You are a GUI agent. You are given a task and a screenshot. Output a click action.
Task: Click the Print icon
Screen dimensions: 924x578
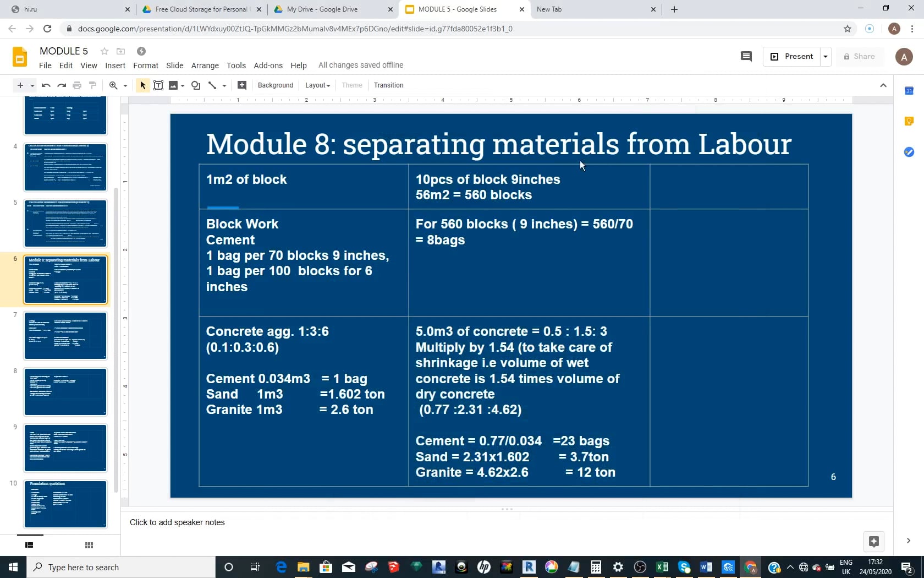[x=77, y=85]
